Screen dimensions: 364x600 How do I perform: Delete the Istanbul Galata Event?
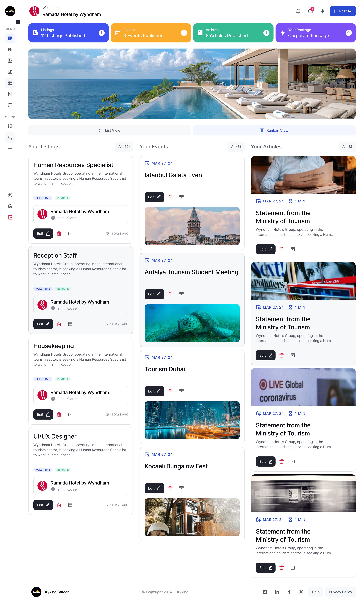click(170, 197)
